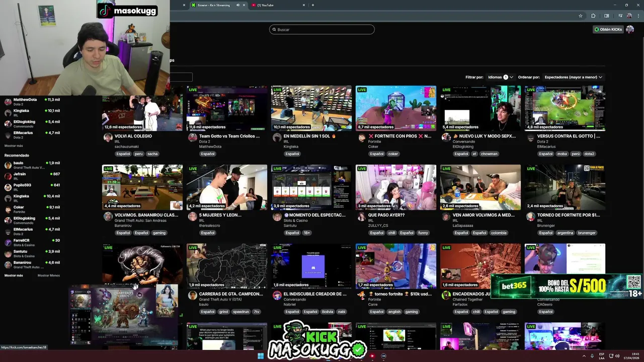The width and height of the screenshot is (644, 362).
Task: Open the Kick user avatar menu
Action: click(x=630, y=29)
